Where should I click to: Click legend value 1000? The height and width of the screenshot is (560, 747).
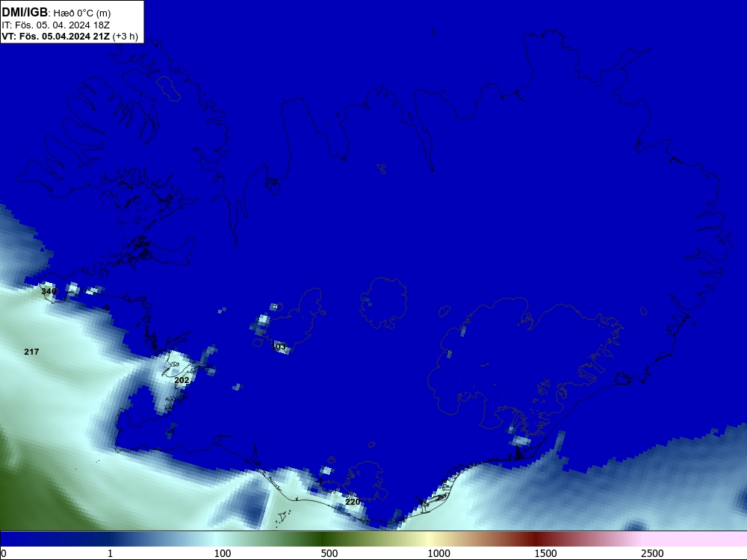point(438,553)
